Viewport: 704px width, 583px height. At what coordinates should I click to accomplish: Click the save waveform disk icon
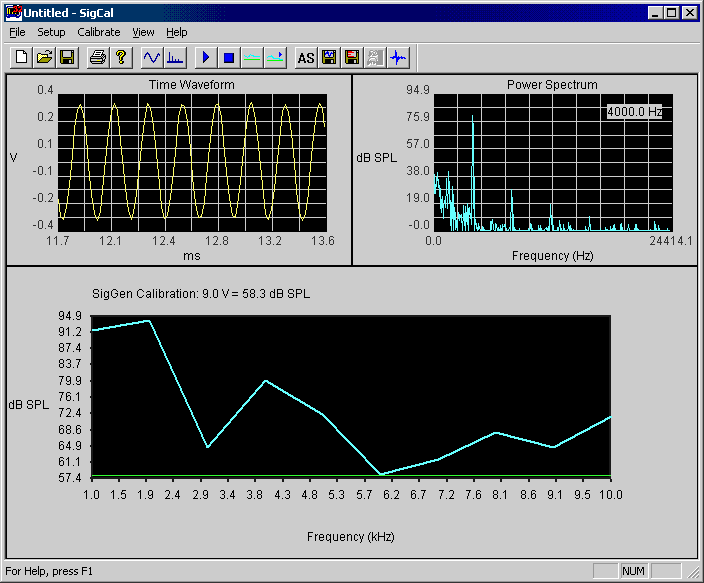click(329, 57)
